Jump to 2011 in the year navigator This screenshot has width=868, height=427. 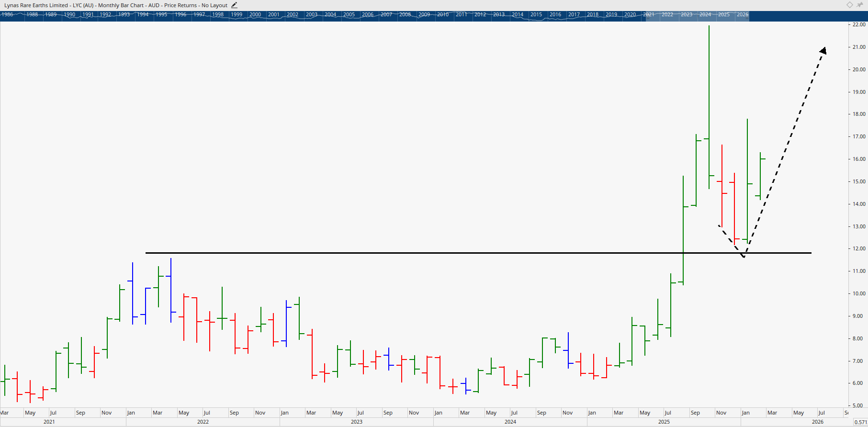tap(462, 14)
